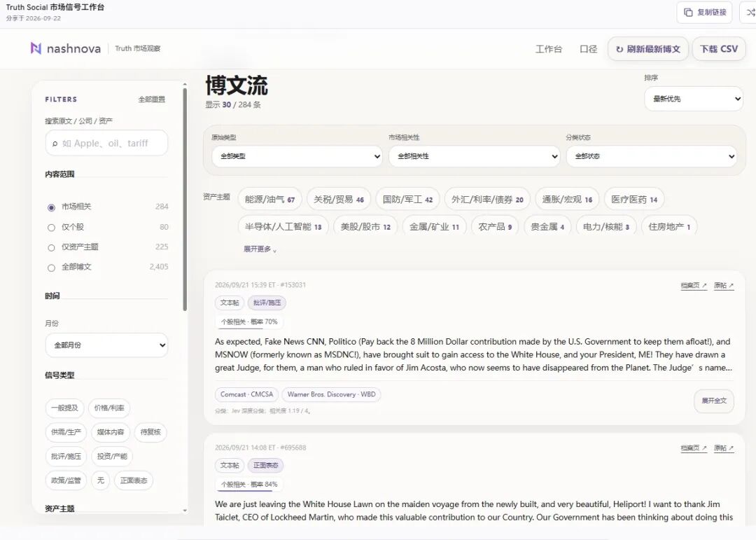
Task: Open the 原始类型 dropdown
Action: point(297,156)
